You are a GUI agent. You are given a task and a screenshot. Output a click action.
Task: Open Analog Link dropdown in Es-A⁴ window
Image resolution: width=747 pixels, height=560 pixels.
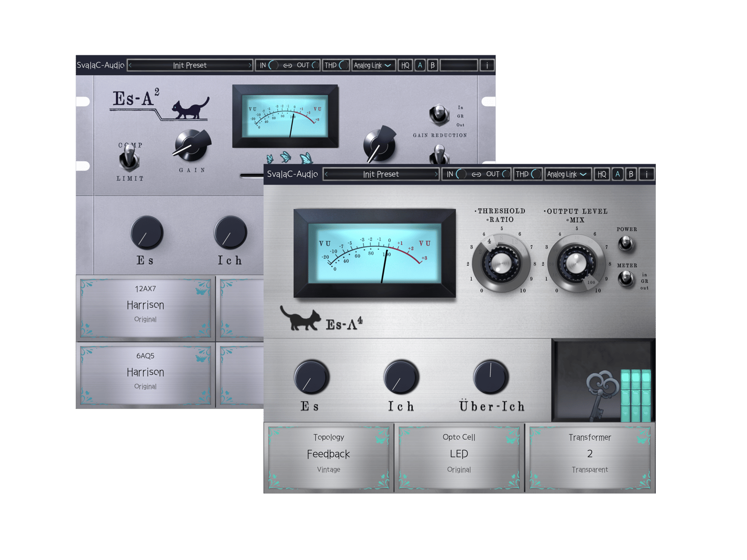(x=567, y=174)
